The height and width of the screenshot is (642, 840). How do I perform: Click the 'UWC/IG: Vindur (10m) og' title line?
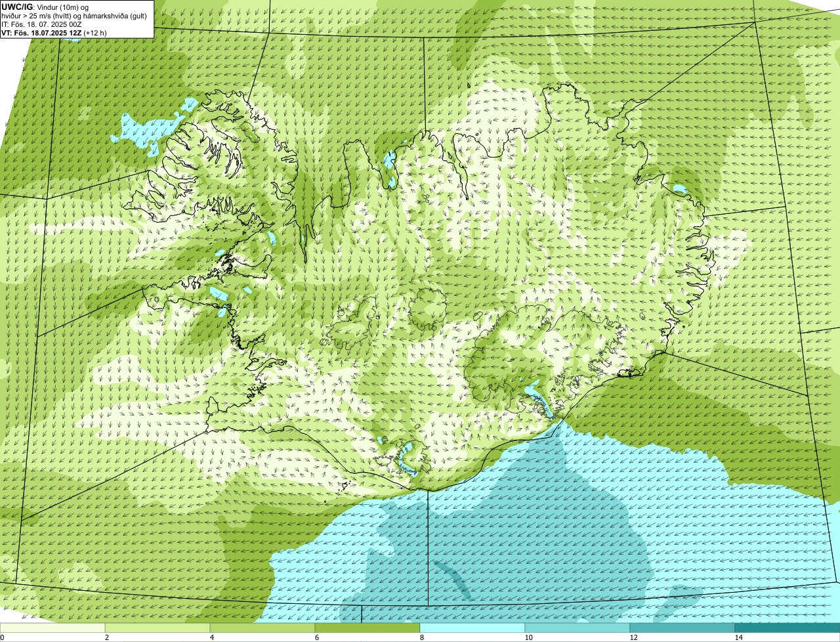(45, 7)
